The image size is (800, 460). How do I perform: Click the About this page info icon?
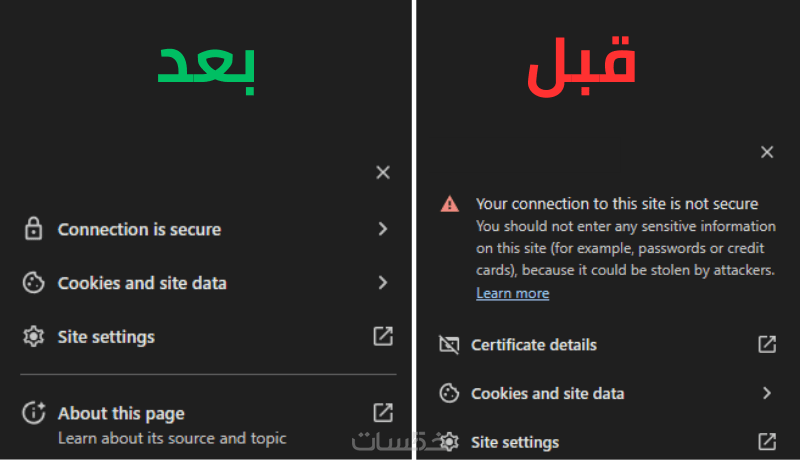(33, 413)
